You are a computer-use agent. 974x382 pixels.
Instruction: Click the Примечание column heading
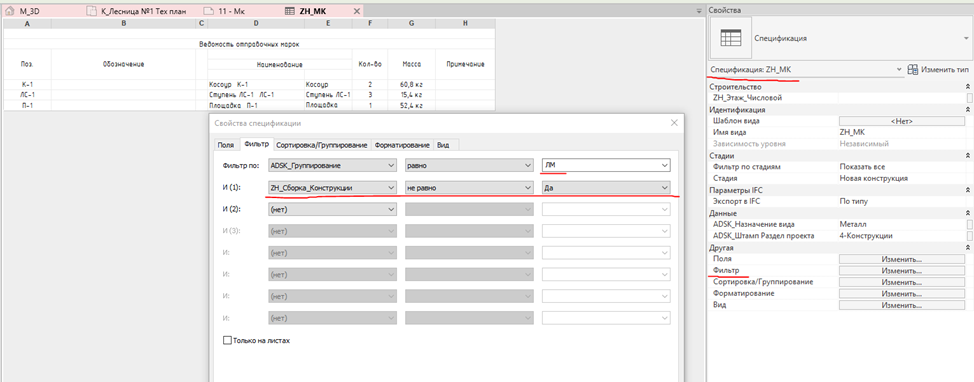465,64
